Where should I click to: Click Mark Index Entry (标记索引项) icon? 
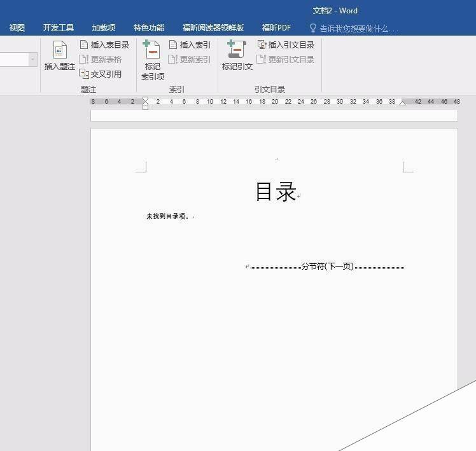click(x=151, y=49)
